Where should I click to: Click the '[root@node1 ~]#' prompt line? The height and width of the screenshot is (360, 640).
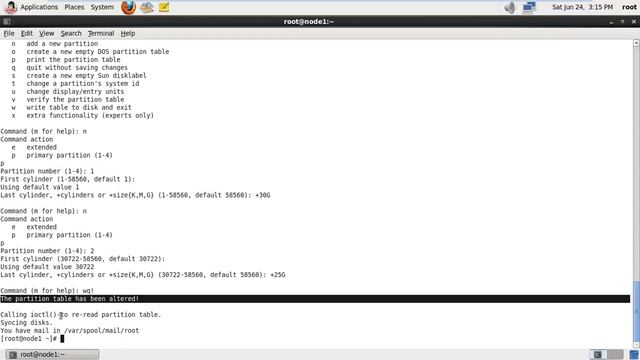pyautogui.click(x=29, y=338)
